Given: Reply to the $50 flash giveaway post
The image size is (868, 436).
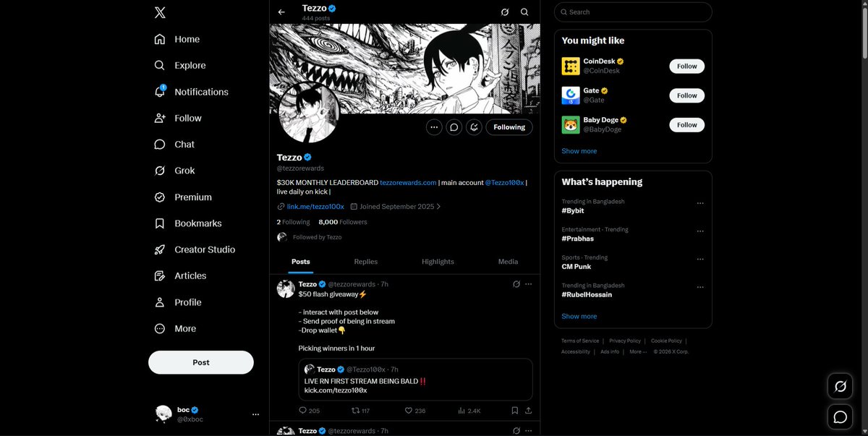Looking at the screenshot, I should (x=309, y=410).
